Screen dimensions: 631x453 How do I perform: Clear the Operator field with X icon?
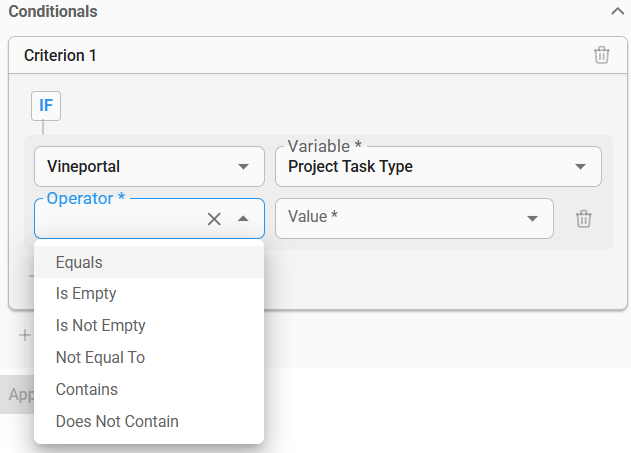click(214, 219)
